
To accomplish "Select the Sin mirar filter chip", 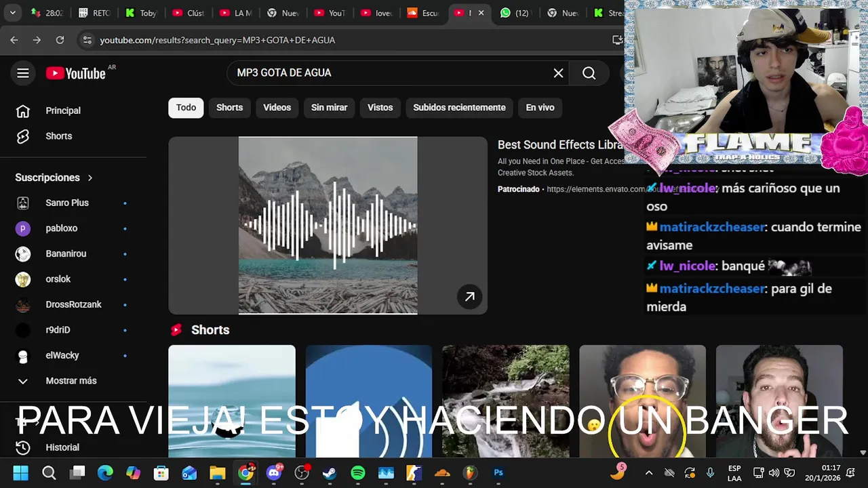I will coord(329,108).
